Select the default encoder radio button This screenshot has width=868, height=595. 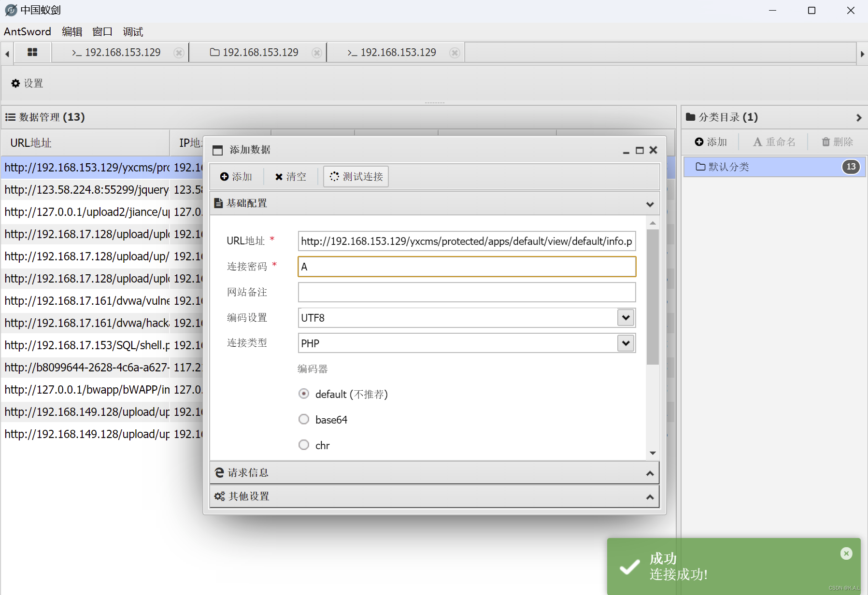click(x=303, y=394)
